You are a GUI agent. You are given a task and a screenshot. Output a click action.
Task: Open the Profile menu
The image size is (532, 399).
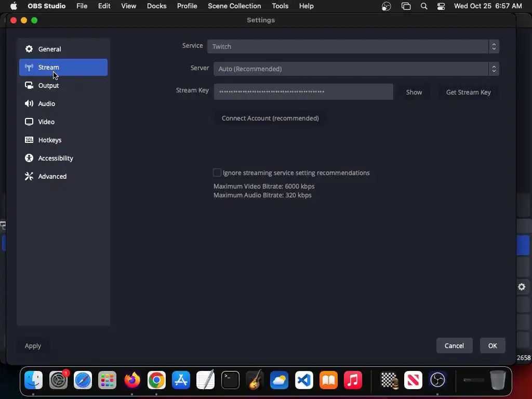point(187,6)
